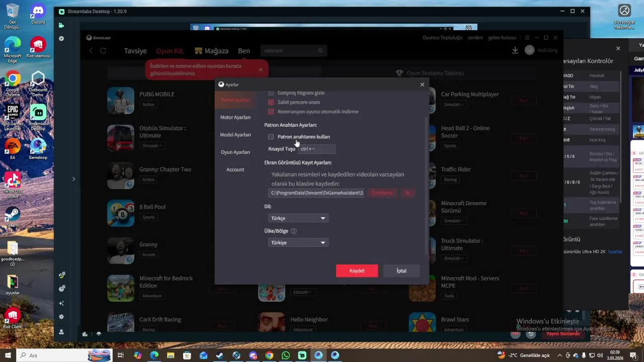The image size is (644, 362).
Task: Open Streamlabs highlighter play icon in sidebar
Action: pos(61,38)
